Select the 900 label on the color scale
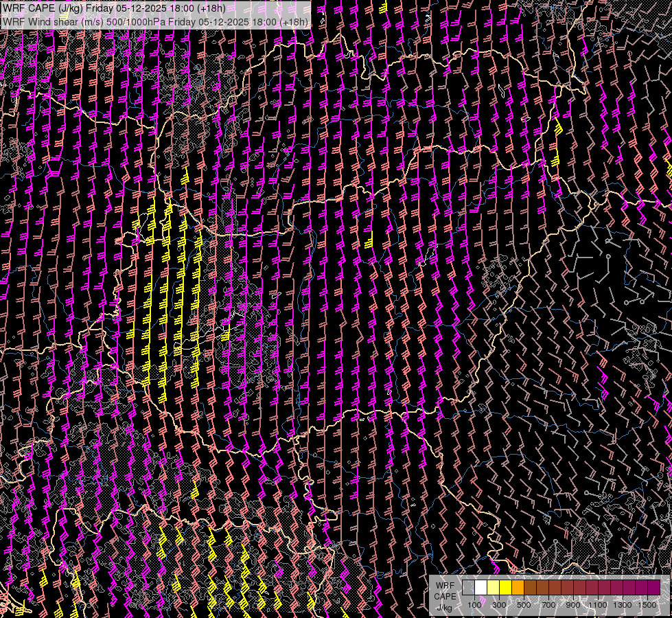The image size is (672, 618). click(573, 605)
